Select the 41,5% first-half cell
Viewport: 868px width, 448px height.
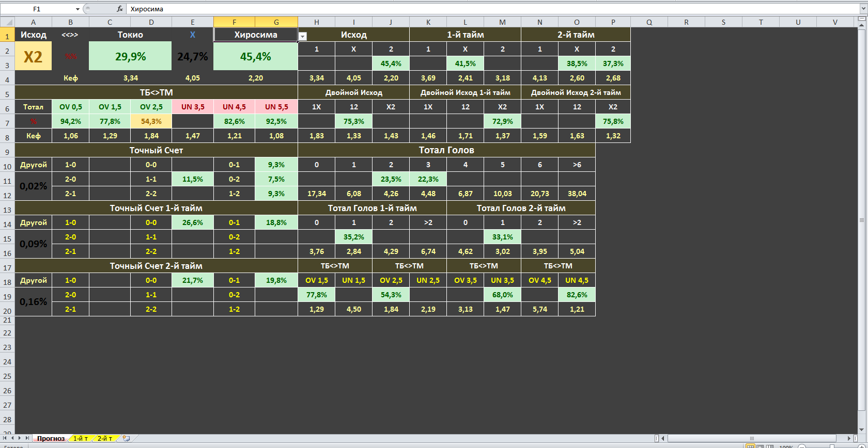(466, 63)
